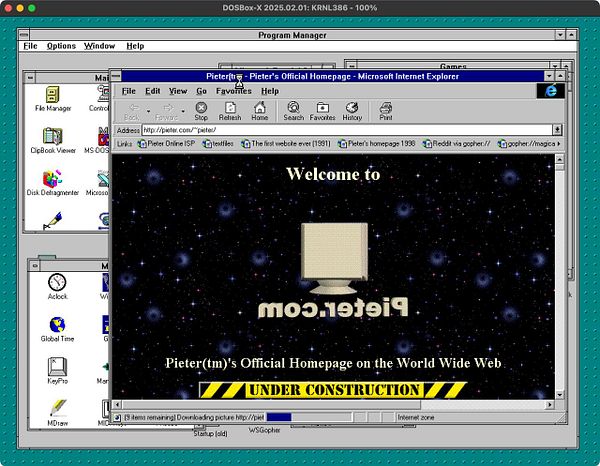Click the horizontal scrollbar thumb
The width and height of the screenshot is (600, 466).
pyautogui.click(x=271, y=404)
